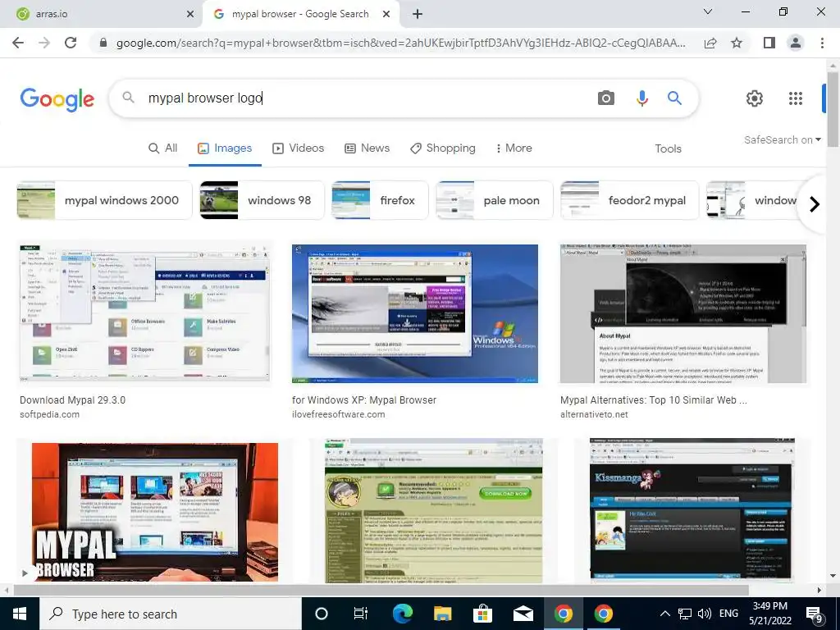Click the softpedia.com source link
This screenshot has height=630, width=840.
[x=49, y=414]
